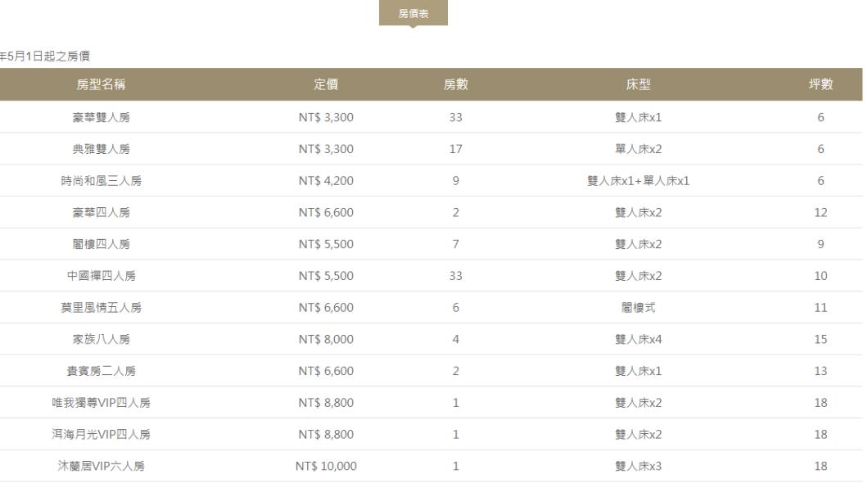Select the 房價表 tab
Viewport: 868px width, 488px height.
click(x=413, y=13)
